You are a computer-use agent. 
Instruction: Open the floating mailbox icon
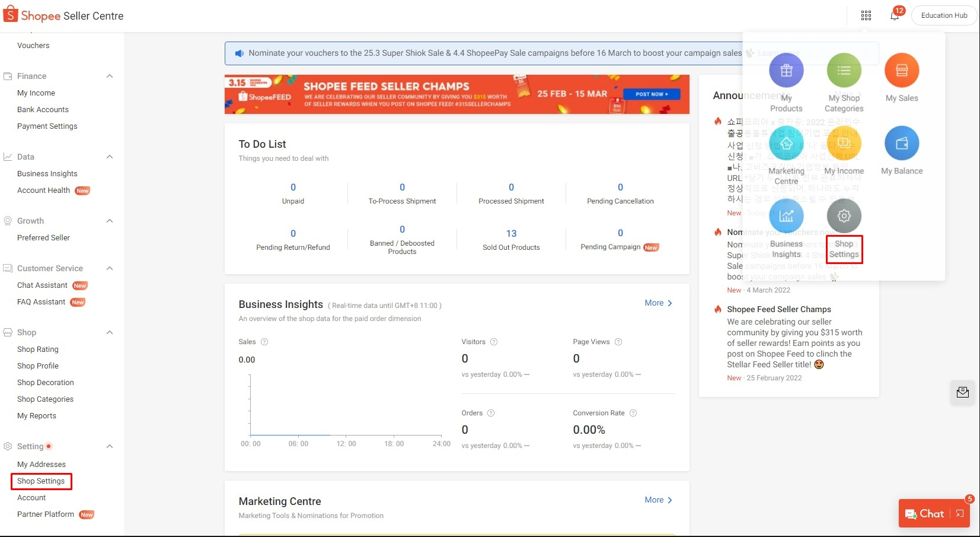pyautogui.click(x=963, y=392)
